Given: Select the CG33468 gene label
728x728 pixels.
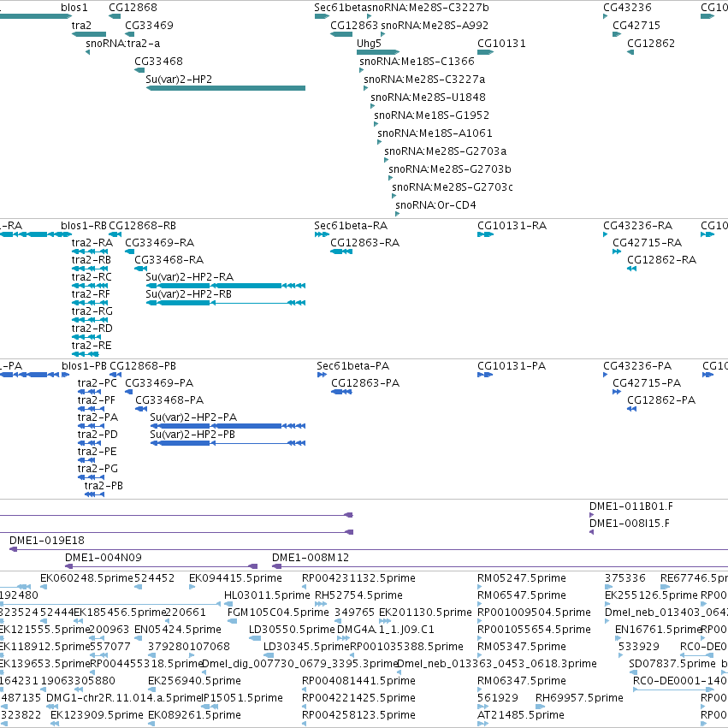Looking at the screenshot, I should click(158, 62).
